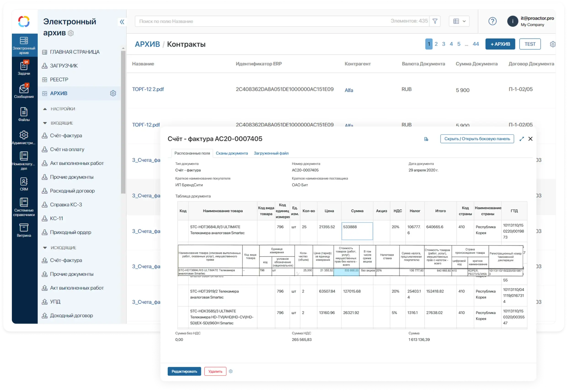Click Скрыть / Открыть боковую панель button
Image resolution: width=567 pixels, height=392 pixels.
coord(477,139)
